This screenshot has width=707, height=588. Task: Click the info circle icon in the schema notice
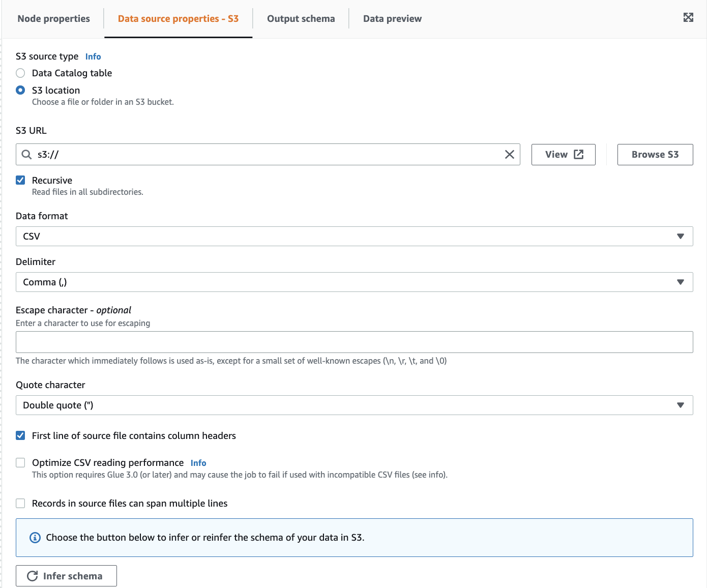tap(35, 538)
